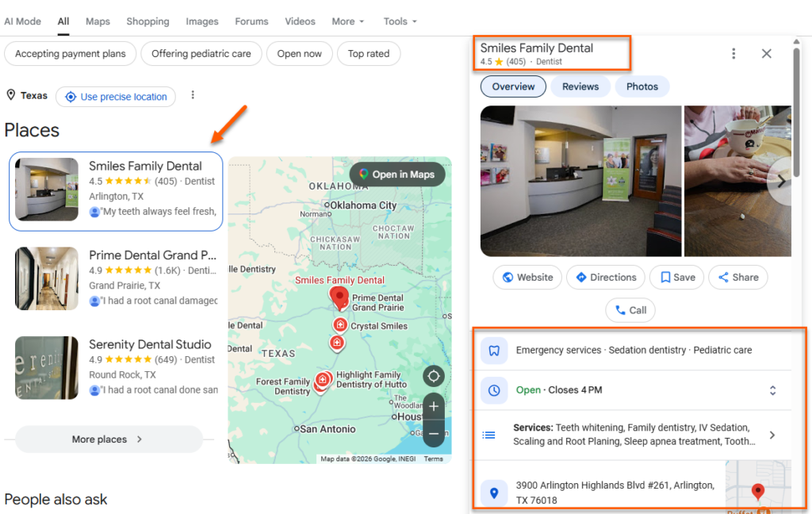Open the Tools dropdown
This screenshot has width=812, height=514.
(x=400, y=21)
